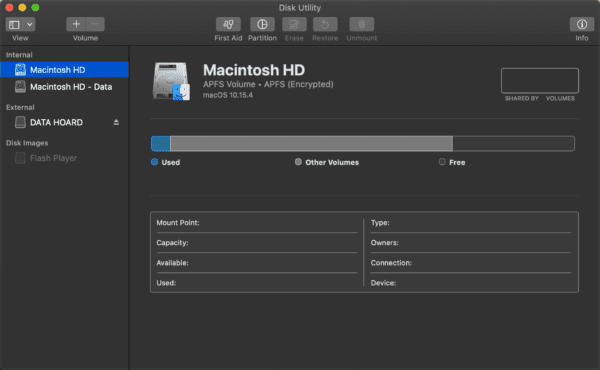Viewport: 600px width, 370px height.
Task: Open the View sidebar toggle icon
Action: tap(14, 25)
